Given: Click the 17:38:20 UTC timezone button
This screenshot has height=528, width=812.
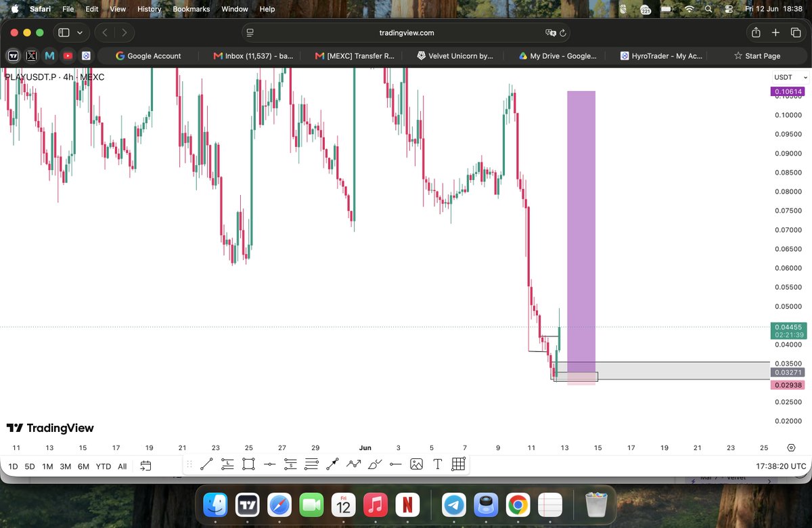Looking at the screenshot, I should click(781, 466).
